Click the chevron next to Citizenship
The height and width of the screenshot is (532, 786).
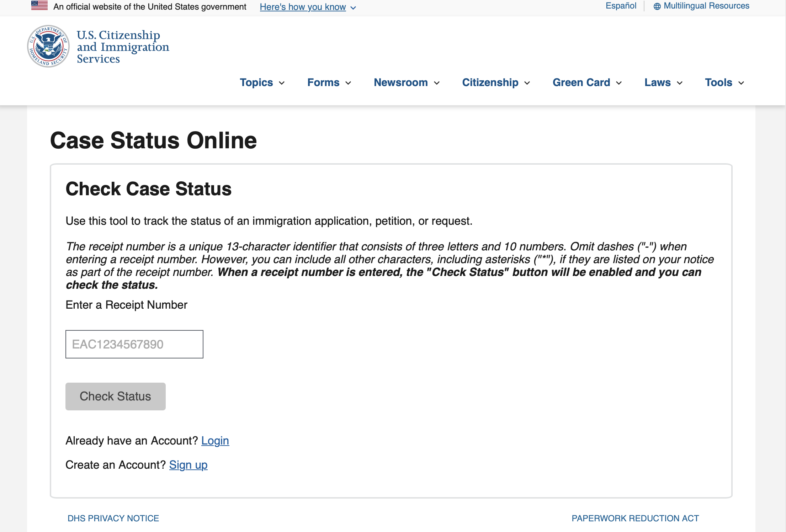click(527, 83)
